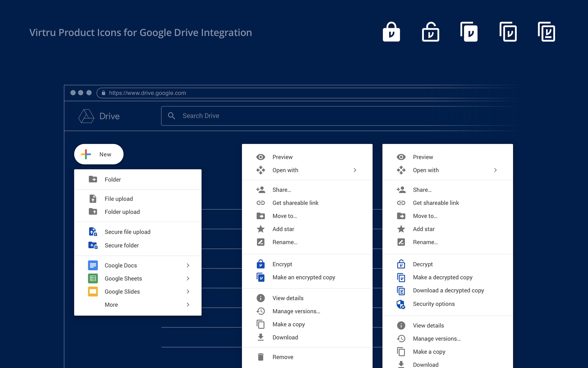
Task: Click the shareable link icon in middle menu
Action: click(x=261, y=203)
